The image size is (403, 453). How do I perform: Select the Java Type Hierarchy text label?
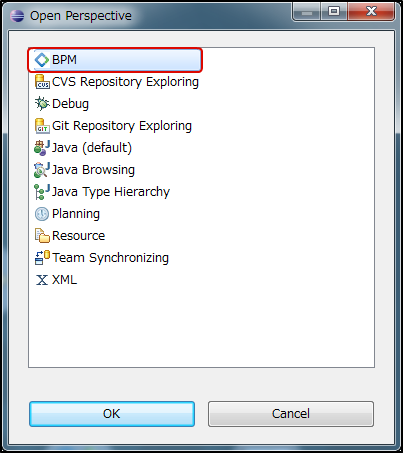point(111,192)
